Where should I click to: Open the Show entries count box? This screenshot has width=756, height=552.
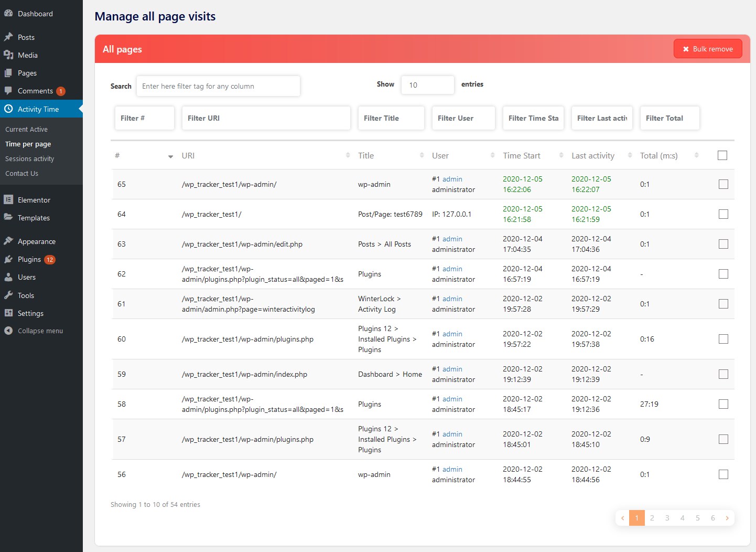pyautogui.click(x=427, y=85)
